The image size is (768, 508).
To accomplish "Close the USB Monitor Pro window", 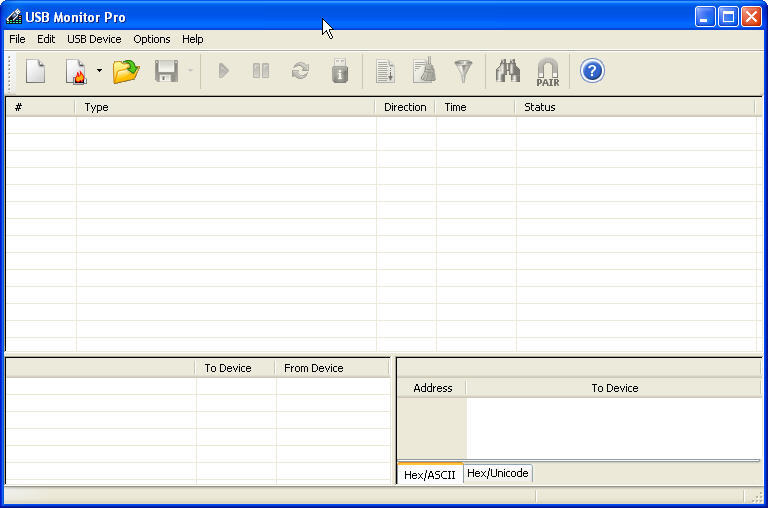I will (751, 17).
